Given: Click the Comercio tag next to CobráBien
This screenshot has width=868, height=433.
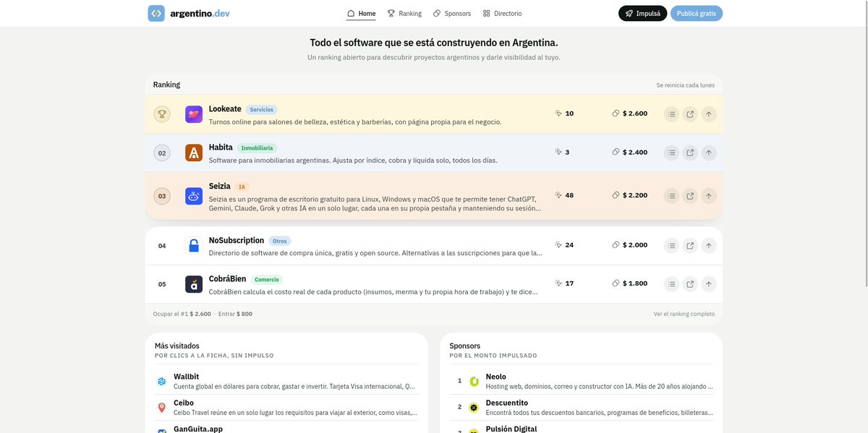Looking at the screenshot, I should (267, 279).
